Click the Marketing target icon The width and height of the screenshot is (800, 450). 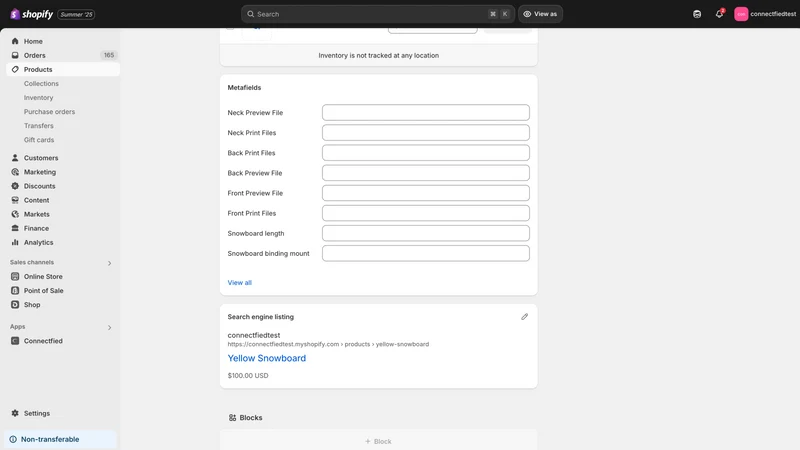coord(15,172)
